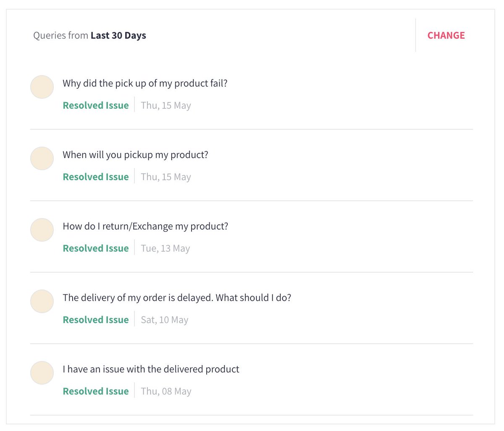This screenshot has height=431, width=504.
Task: Click the CHANGE link for the query period
Action: coord(446,36)
